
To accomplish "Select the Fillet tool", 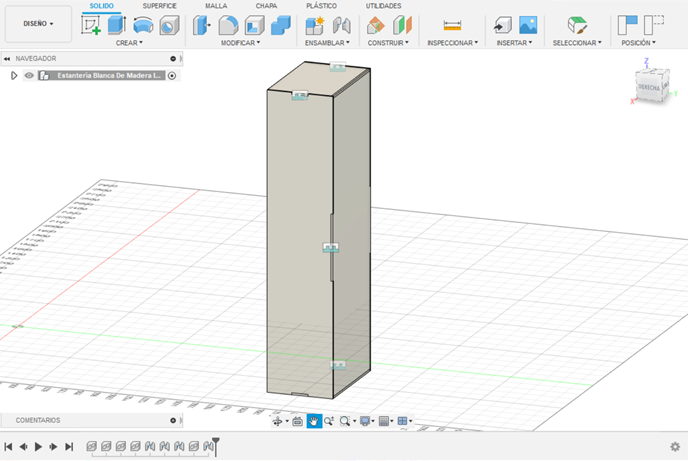I will (228, 25).
